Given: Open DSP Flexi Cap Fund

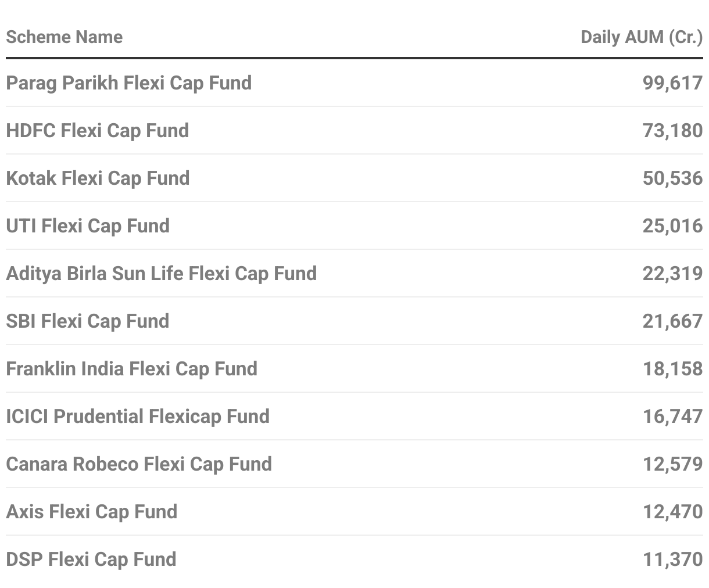Looking at the screenshot, I should (91, 560).
